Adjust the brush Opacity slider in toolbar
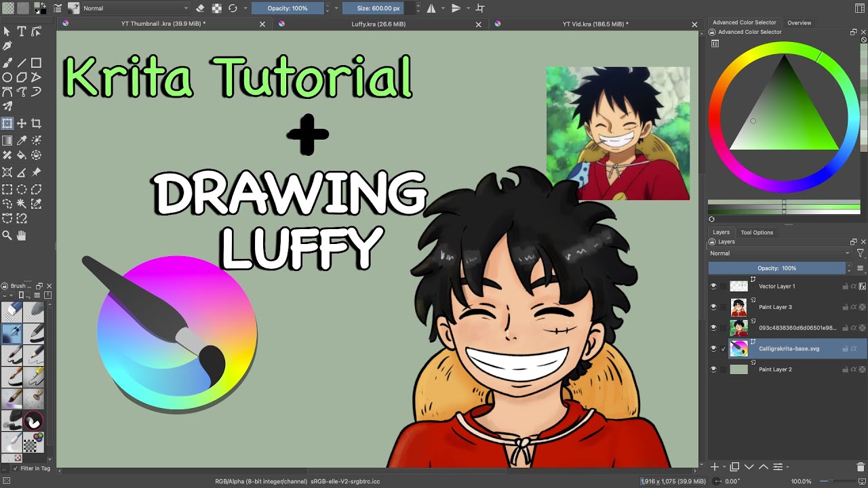Image resolution: width=868 pixels, height=488 pixels. click(288, 8)
